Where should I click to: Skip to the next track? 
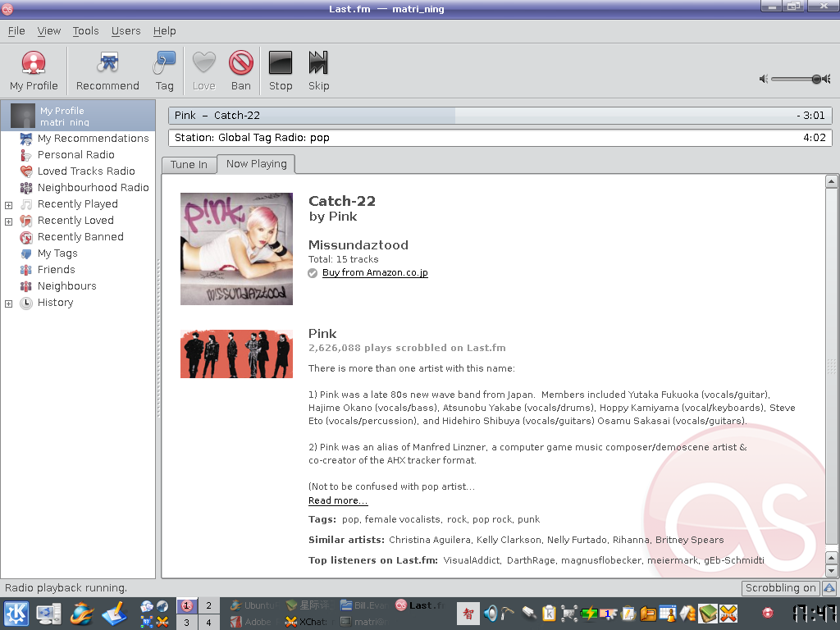click(318, 71)
